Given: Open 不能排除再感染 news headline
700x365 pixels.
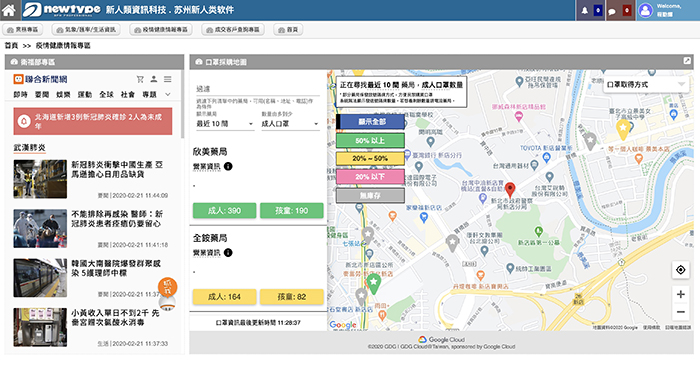Looking at the screenshot, I should [x=117, y=219].
